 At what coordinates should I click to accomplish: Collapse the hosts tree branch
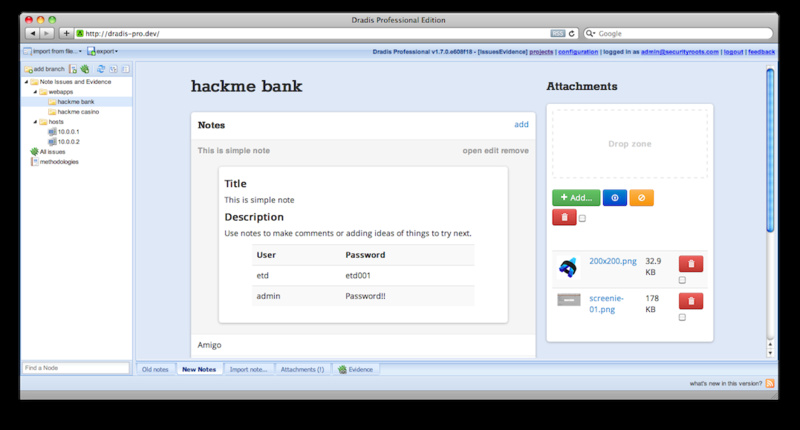click(x=35, y=122)
